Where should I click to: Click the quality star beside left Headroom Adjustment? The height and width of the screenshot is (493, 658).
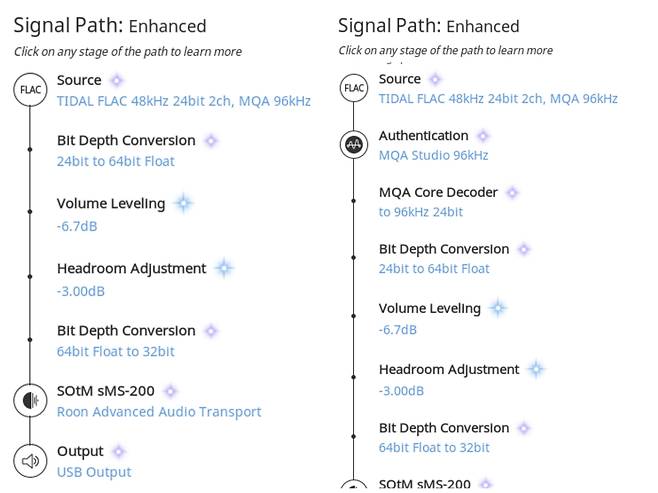[x=223, y=269]
